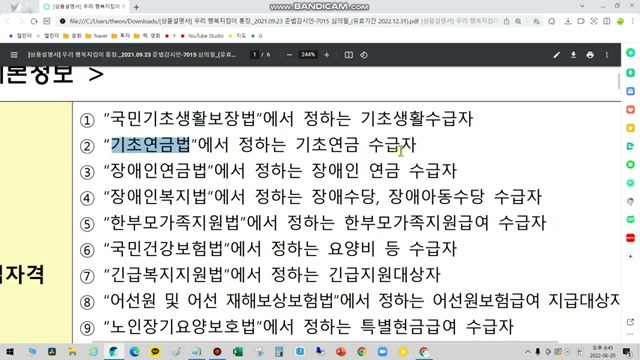This screenshot has width=640, height=360.
Task: Open the green profile avatar
Action: tap(620, 21)
